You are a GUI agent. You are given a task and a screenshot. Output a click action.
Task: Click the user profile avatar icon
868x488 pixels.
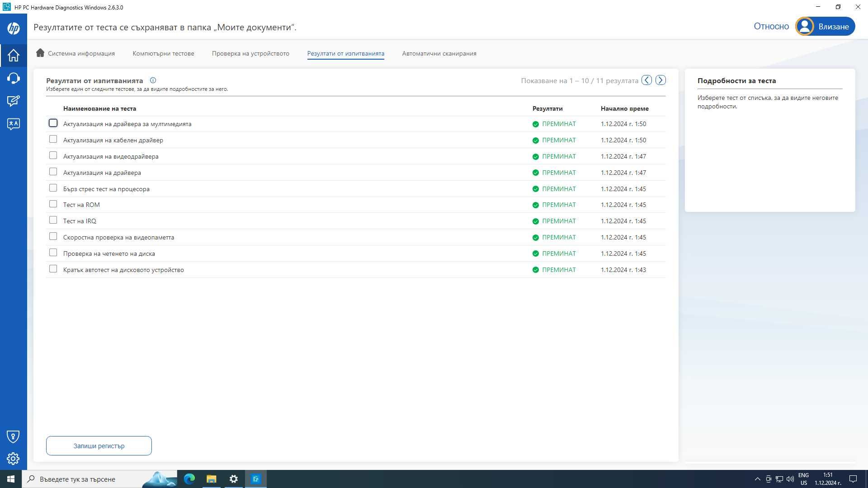pyautogui.click(x=805, y=26)
